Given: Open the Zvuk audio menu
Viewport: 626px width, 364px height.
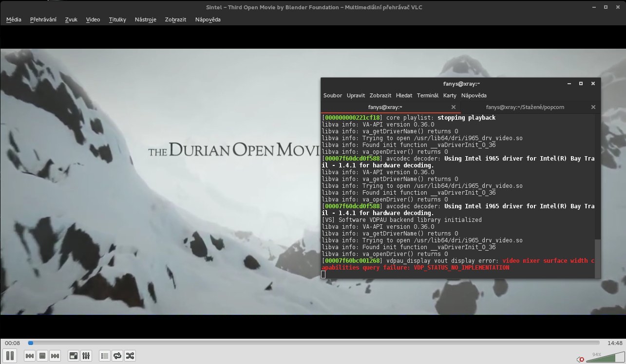Looking at the screenshot, I should click(x=71, y=19).
